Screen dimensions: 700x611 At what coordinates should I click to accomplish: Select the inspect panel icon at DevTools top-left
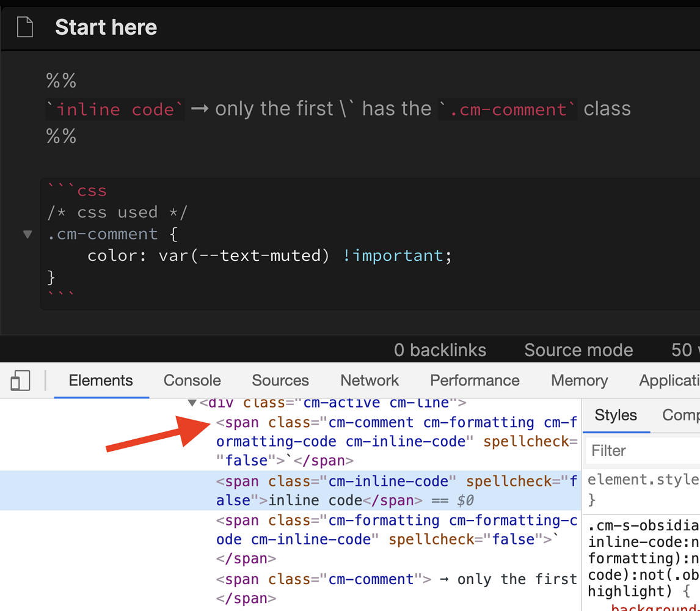20,380
